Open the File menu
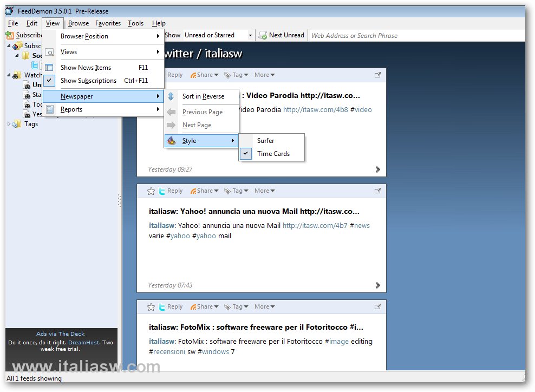 click(x=13, y=23)
